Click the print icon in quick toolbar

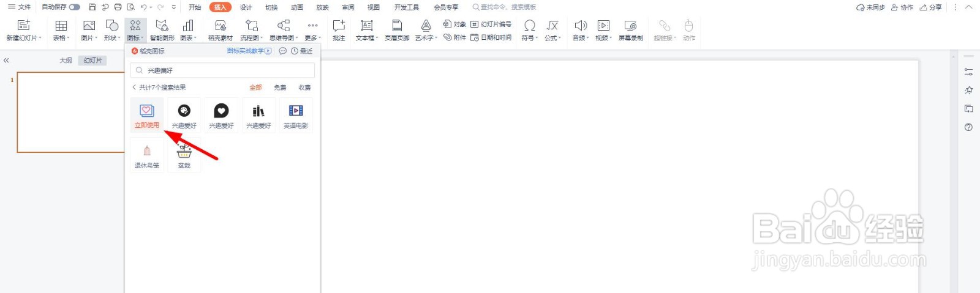[118, 7]
